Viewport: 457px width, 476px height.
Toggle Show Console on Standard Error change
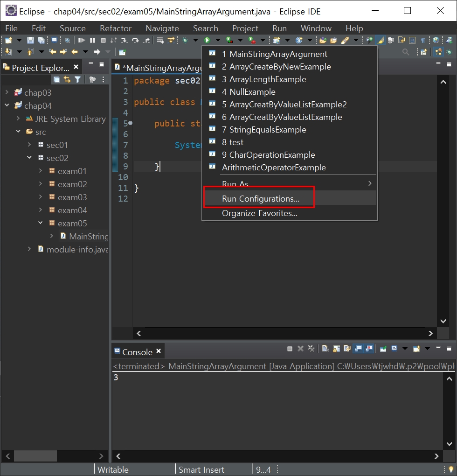[369, 349]
